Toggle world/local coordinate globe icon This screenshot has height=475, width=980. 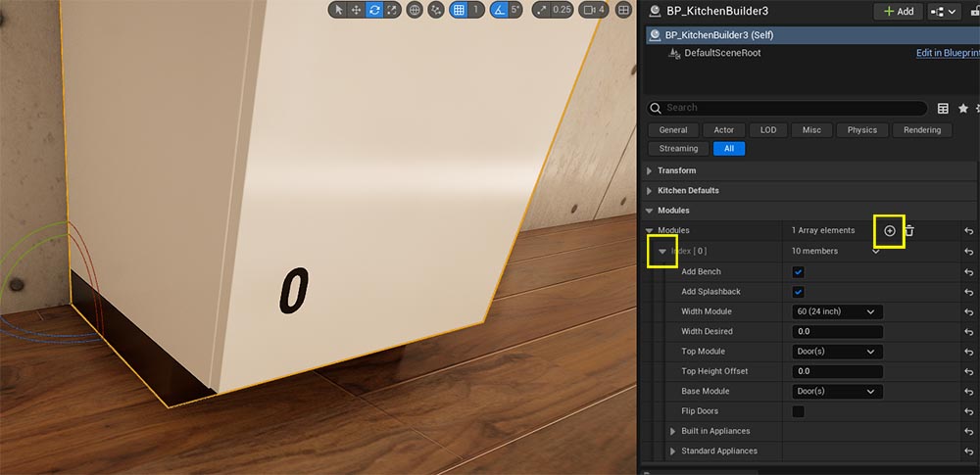coord(415,10)
